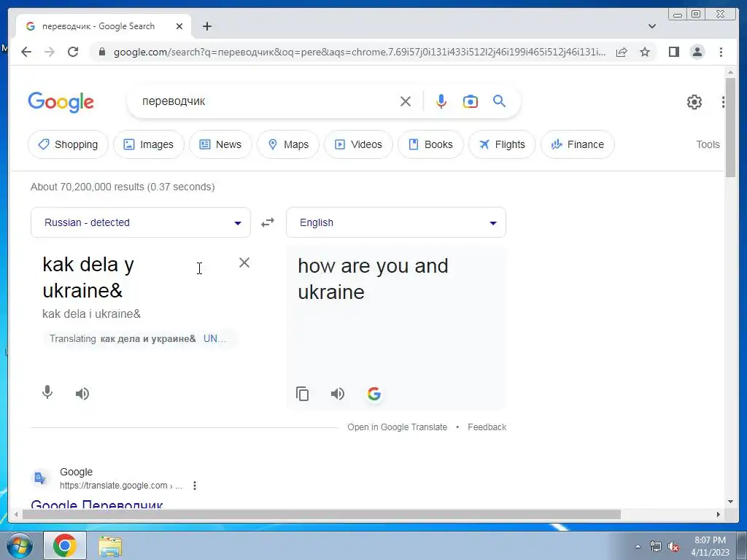Filter results by Images
The height and width of the screenshot is (560, 747).
pos(149,144)
